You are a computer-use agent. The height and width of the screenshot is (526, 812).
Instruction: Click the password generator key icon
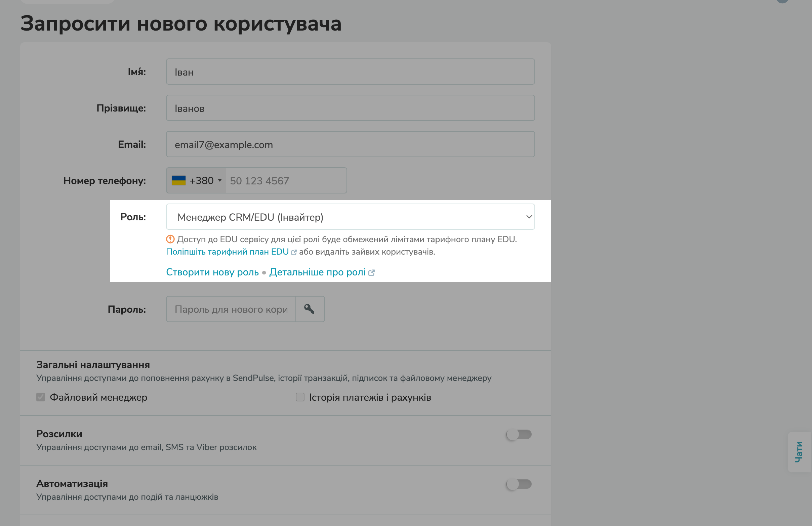310,309
